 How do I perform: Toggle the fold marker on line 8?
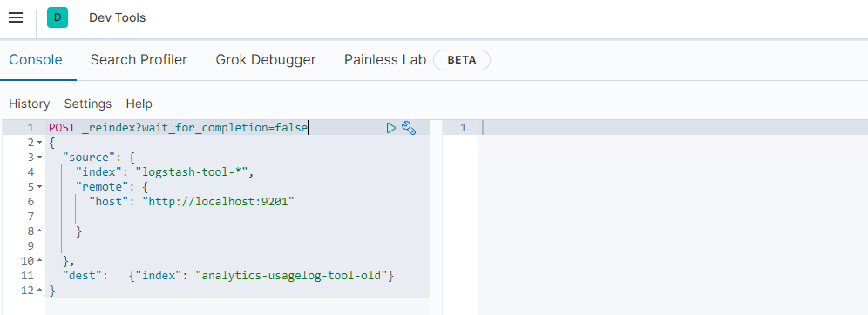click(x=39, y=231)
